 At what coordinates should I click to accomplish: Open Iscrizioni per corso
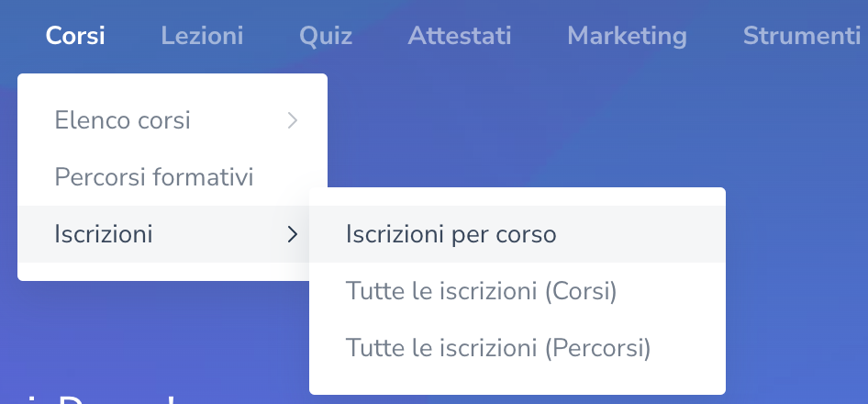pyautogui.click(x=451, y=234)
